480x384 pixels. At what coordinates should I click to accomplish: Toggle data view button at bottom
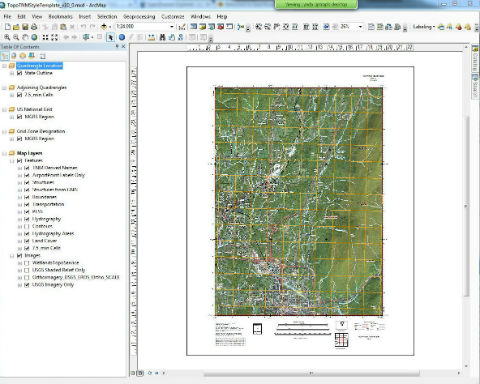click(133, 373)
